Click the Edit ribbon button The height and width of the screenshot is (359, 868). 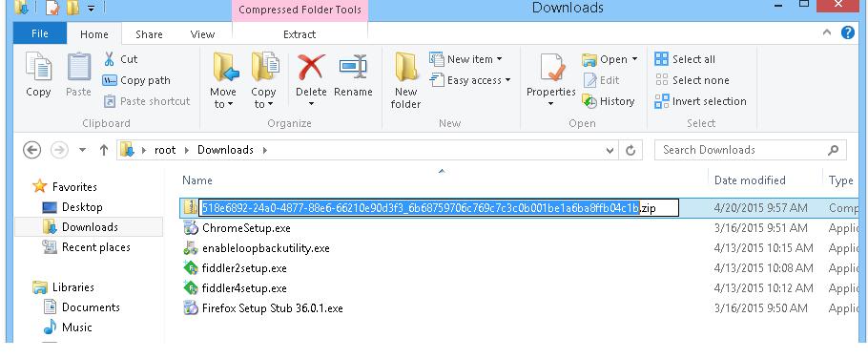(x=602, y=80)
